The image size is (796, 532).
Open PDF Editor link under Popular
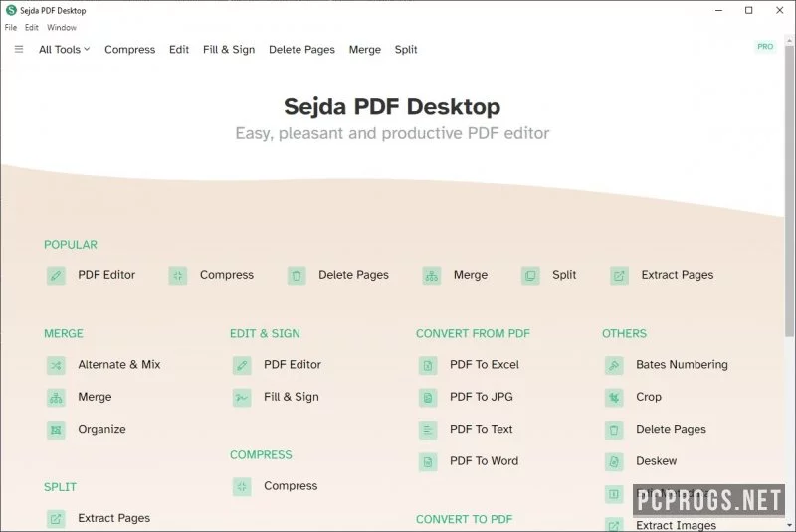[106, 275]
